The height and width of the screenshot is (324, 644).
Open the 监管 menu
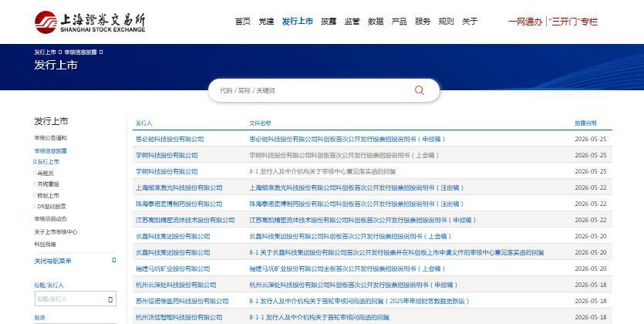(352, 22)
